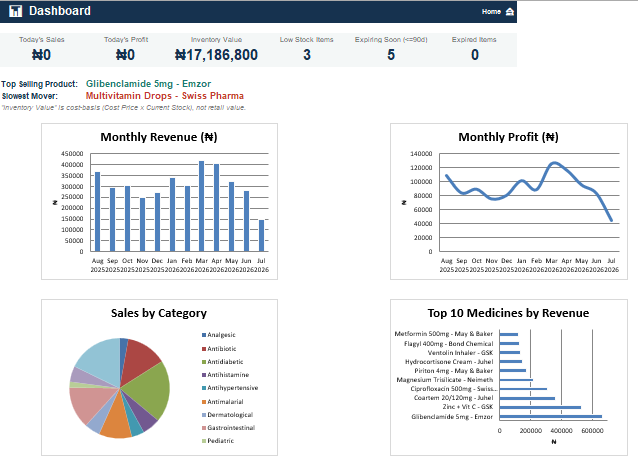The width and height of the screenshot is (638, 473).
Task: Click the Expiring Soon count value
Action: click(391, 55)
